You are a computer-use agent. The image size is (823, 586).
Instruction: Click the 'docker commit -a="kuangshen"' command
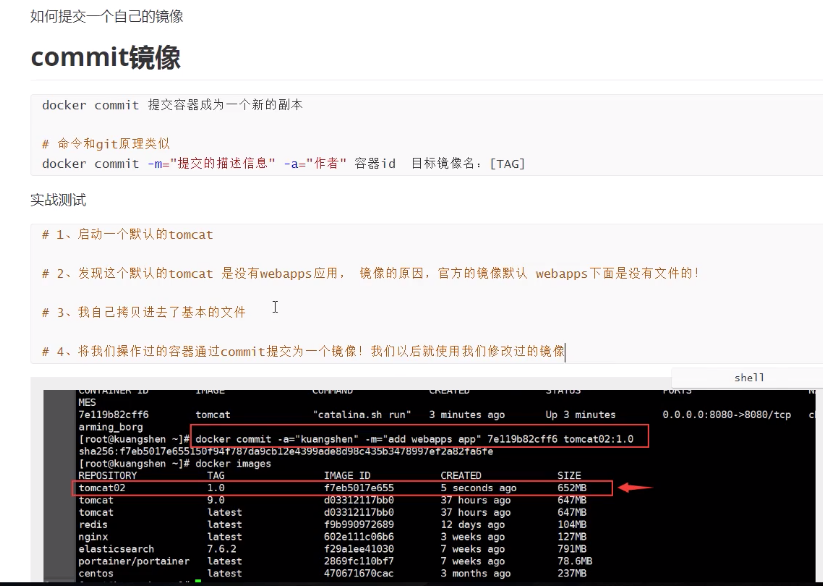pos(414,439)
